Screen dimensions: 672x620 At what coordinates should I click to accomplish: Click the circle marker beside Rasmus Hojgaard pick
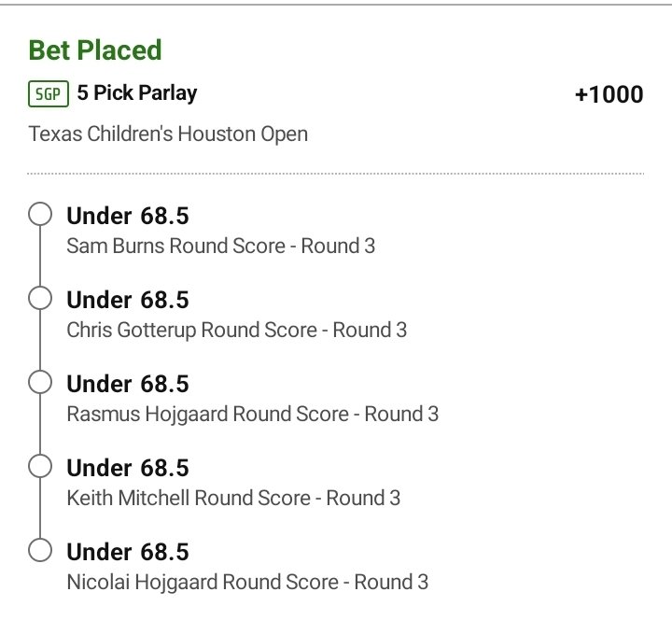pyautogui.click(x=40, y=383)
